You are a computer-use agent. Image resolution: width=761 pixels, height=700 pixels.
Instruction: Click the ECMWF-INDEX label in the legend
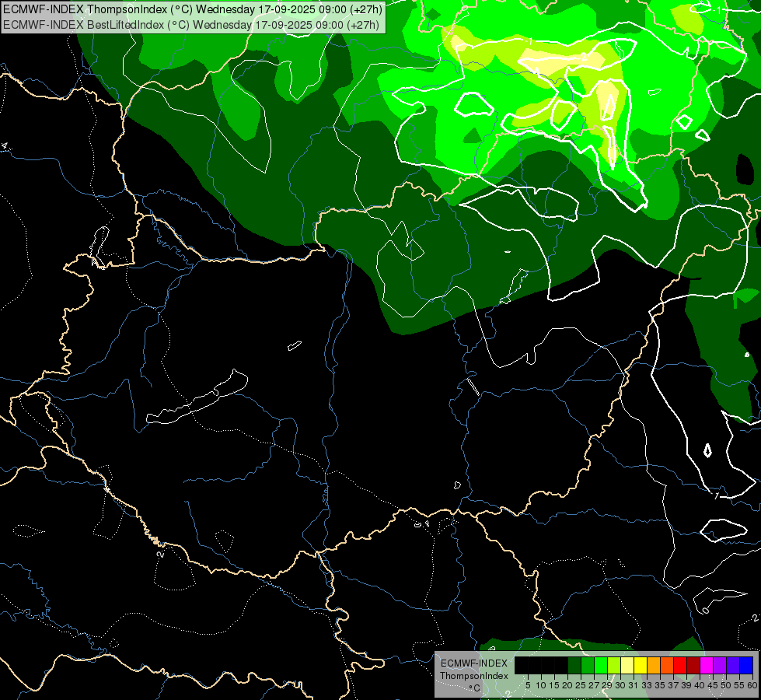(474, 663)
